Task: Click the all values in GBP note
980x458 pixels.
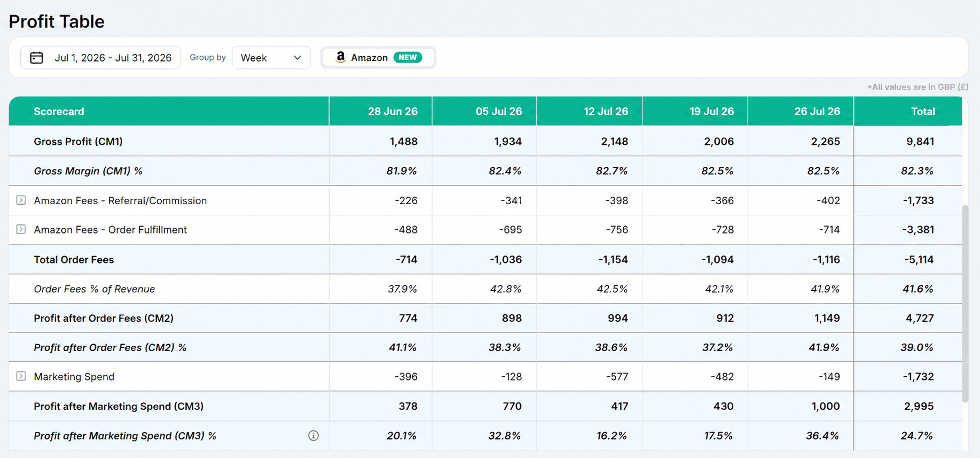Action: (918, 87)
